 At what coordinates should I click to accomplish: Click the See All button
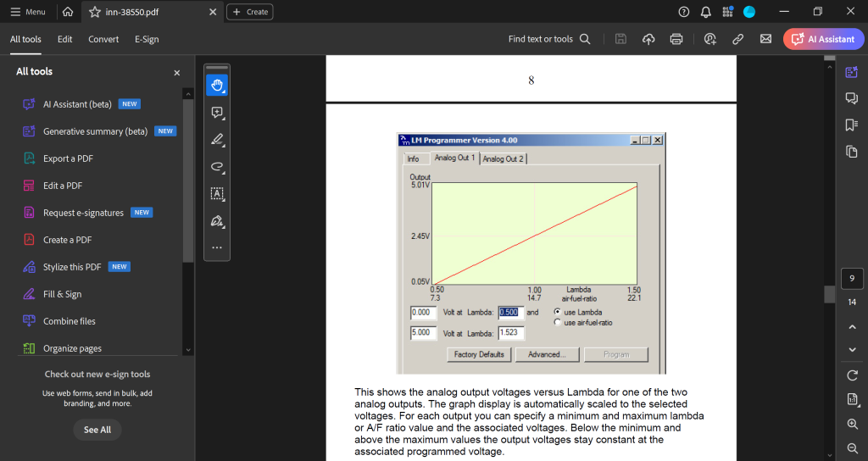pyautogui.click(x=97, y=430)
